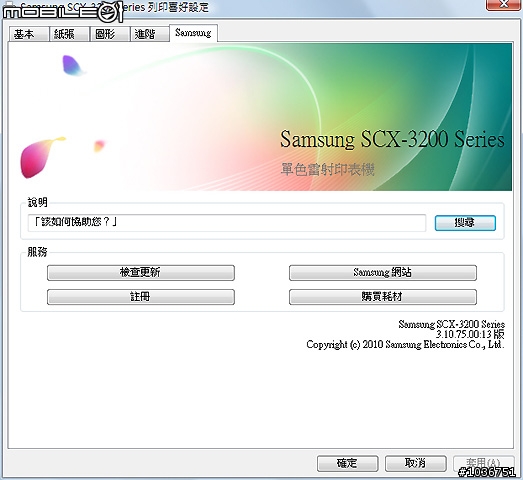The height and width of the screenshot is (480, 523).
Task: Select the 圖形 tab
Action: [x=110, y=34]
